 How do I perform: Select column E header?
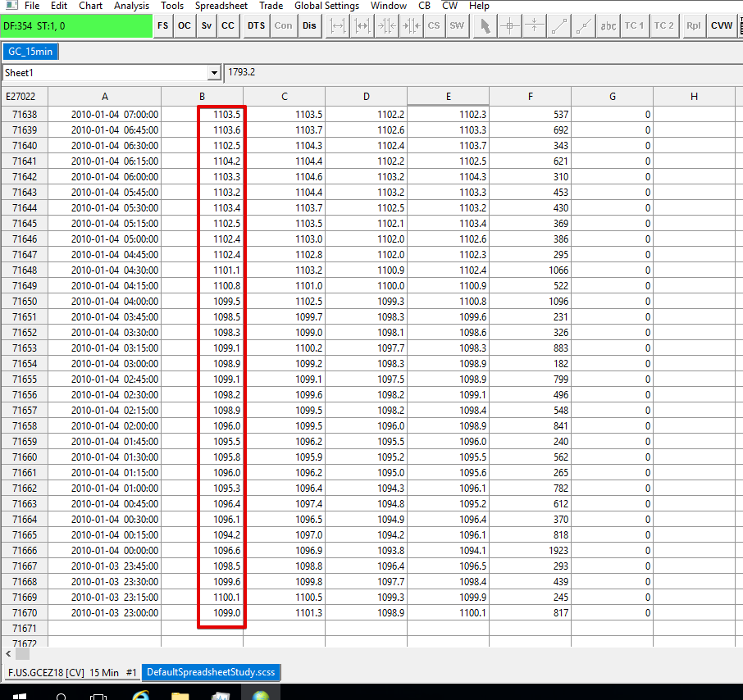449,97
